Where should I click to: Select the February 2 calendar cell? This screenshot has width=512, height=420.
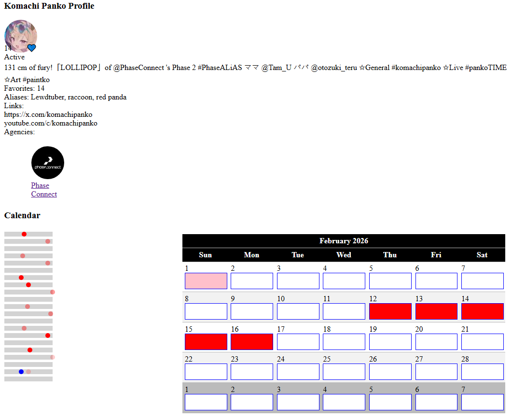tap(252, 281)
